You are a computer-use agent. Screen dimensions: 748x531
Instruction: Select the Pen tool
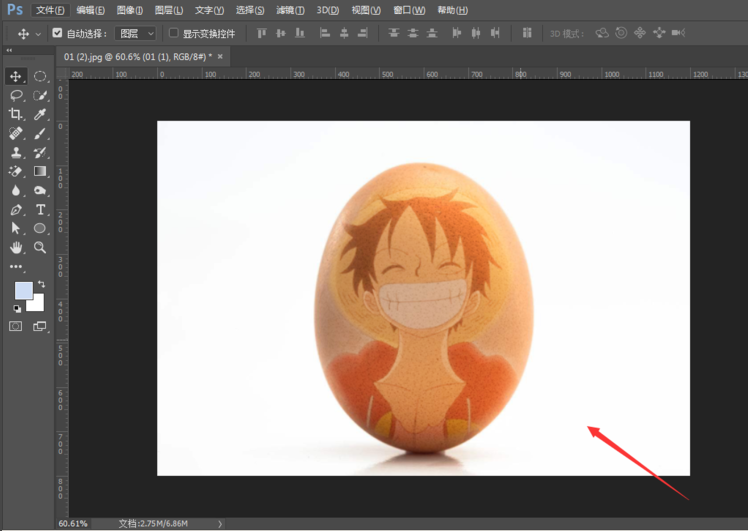[16, 209]
